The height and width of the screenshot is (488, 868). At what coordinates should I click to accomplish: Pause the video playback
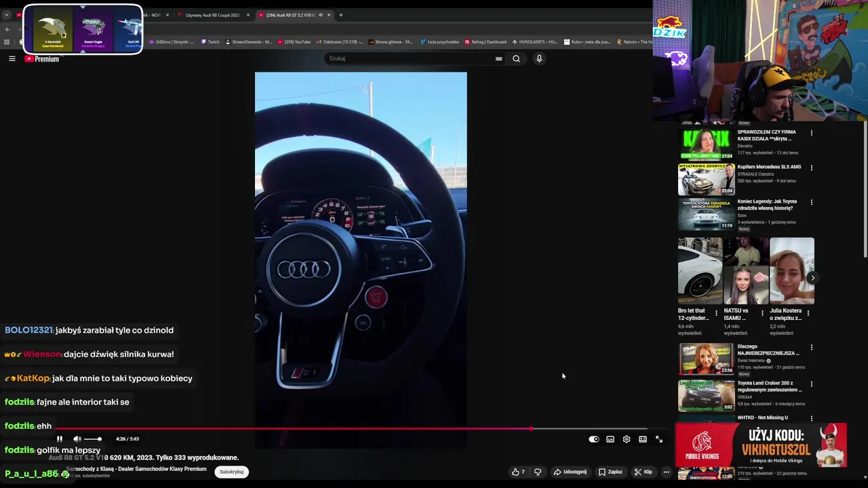coord(60,439)
